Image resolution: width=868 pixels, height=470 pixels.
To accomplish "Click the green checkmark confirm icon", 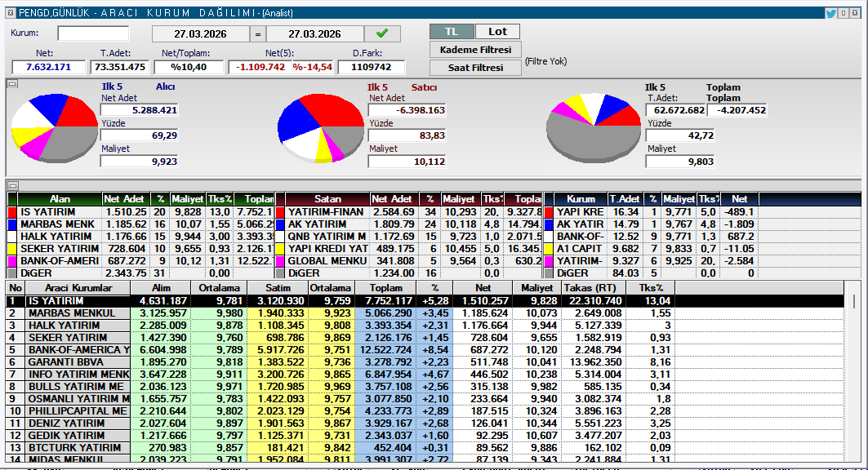I will click(x=382, y=33).
